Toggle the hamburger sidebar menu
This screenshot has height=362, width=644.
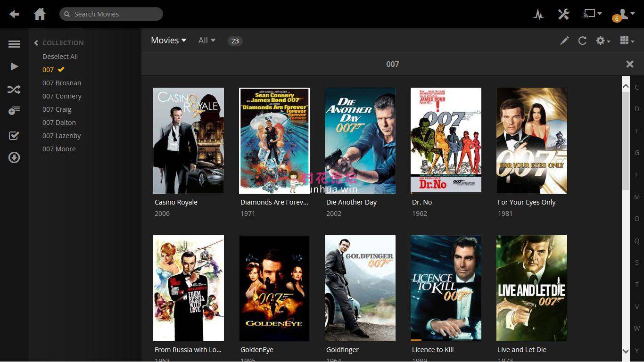(14, 44)
